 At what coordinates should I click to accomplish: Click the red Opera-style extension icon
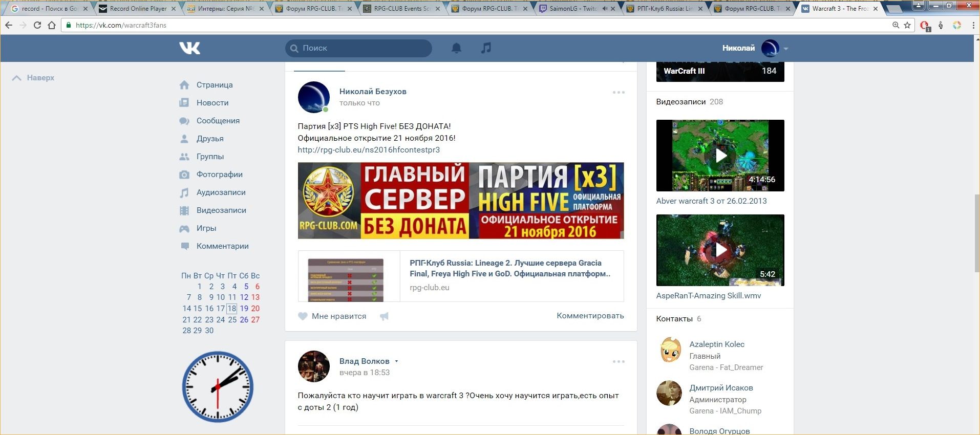click(925, 26)
